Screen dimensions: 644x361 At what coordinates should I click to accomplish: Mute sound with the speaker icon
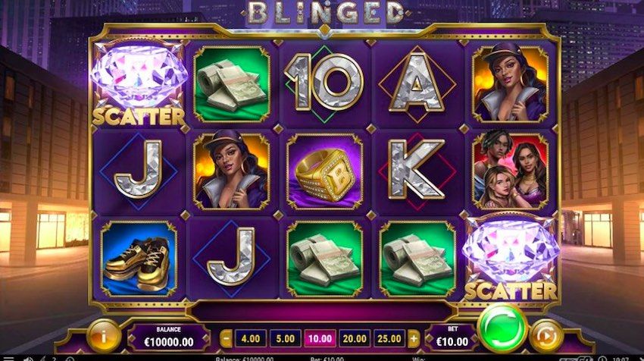28,359
